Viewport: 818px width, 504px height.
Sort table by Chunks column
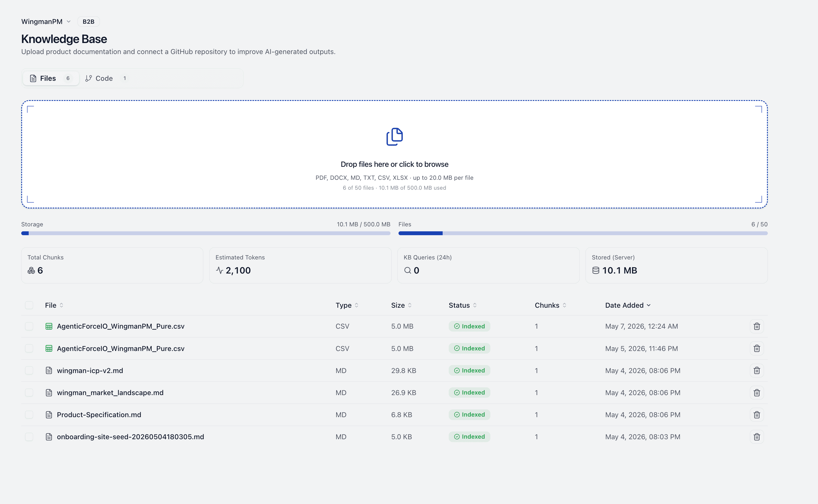pos(551,305)
